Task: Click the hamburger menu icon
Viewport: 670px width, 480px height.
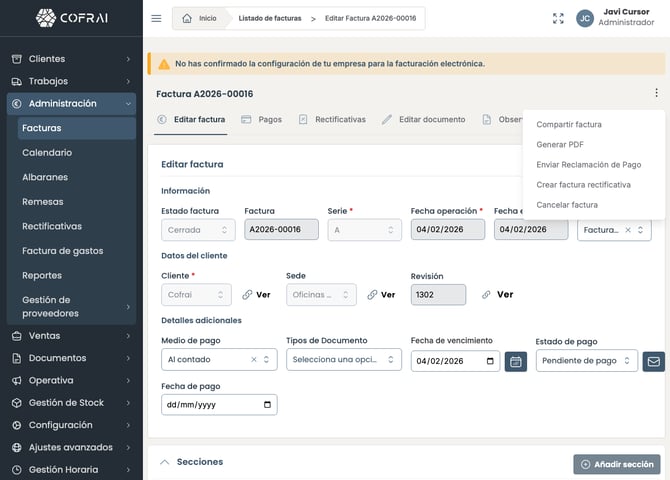Action: click(x=156, y=18)
